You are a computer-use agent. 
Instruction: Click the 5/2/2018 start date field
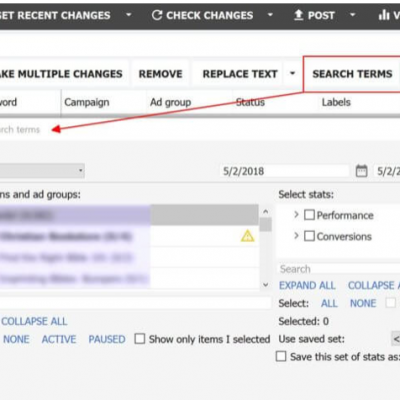pos(284,171)
